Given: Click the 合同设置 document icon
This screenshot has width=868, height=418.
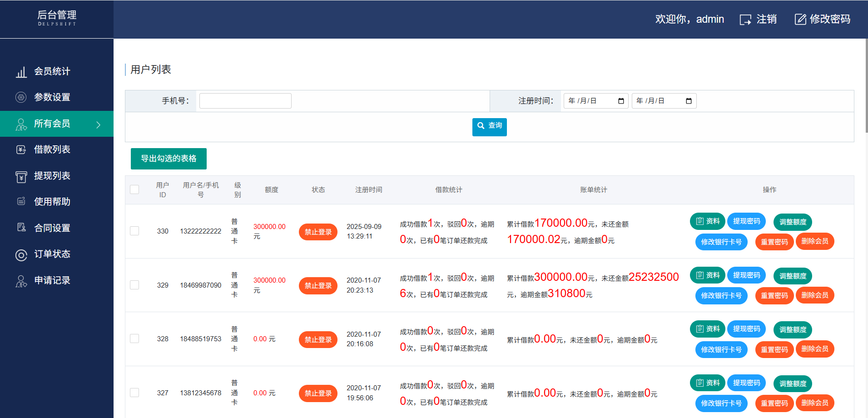Looking at the screenshot, I should [21, 228].
